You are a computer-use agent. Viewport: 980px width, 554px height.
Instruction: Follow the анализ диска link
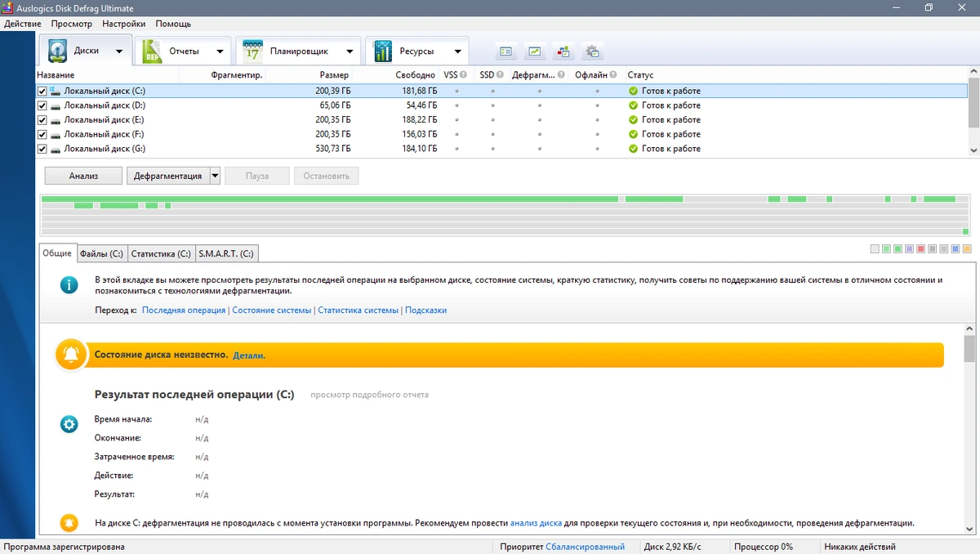536,523
